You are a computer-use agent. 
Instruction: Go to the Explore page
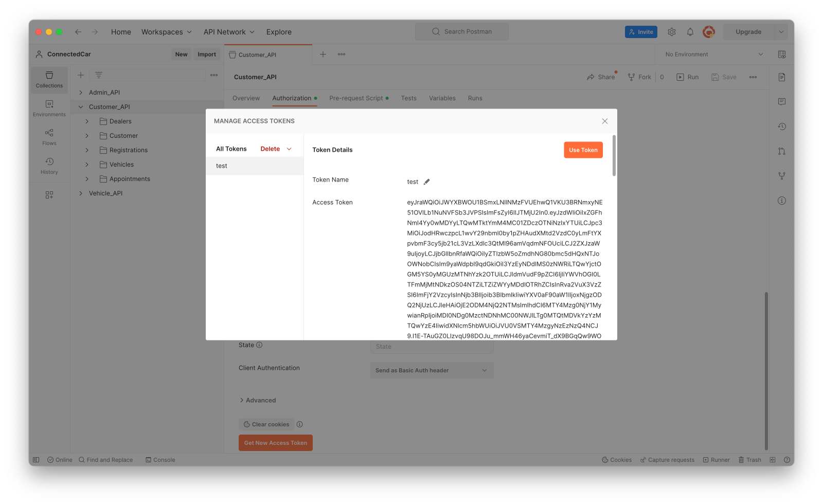[x=279, y=32]
